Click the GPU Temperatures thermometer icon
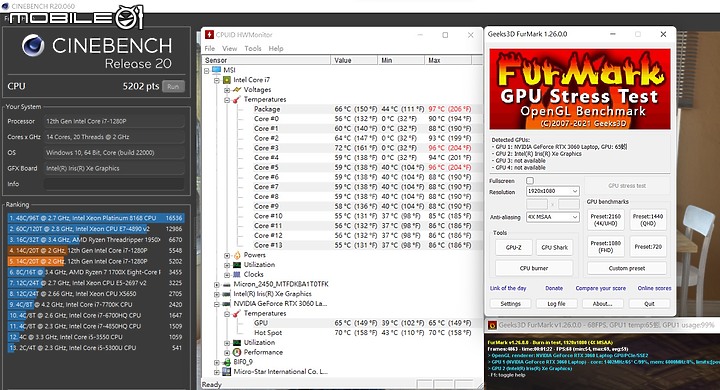This screenshot has height=390, width=720. [237, 313]
